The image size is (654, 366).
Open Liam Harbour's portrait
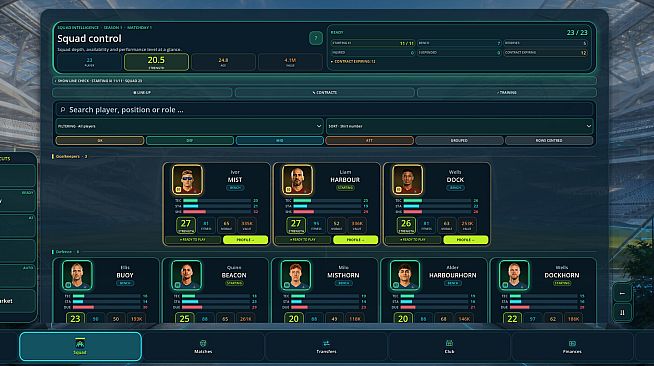click(297, 180)
